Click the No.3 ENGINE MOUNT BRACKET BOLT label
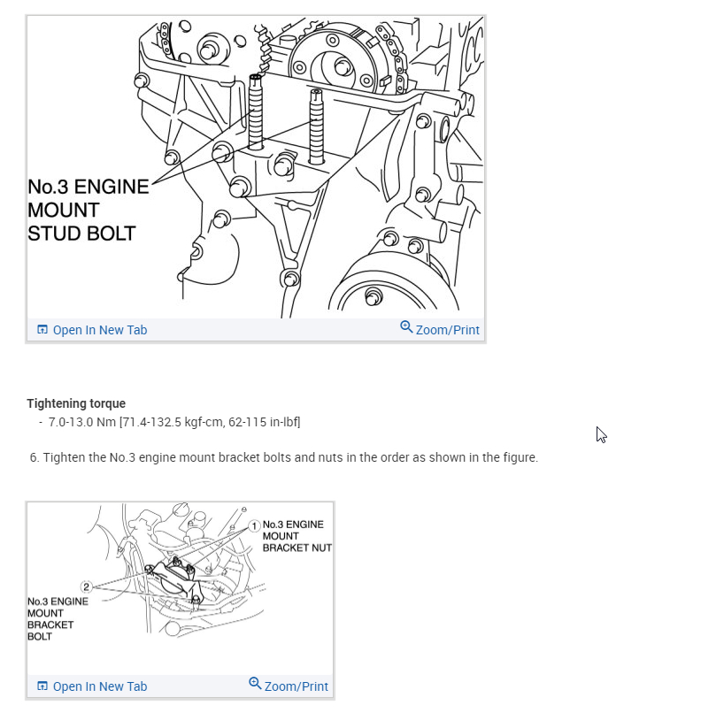The width and height of the screenshot is (724, 728). click(x=58, y=619)
